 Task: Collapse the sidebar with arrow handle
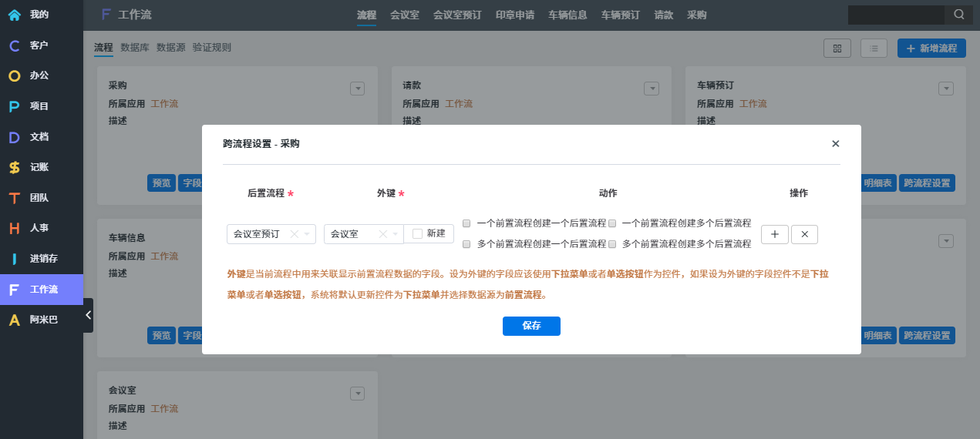[88, 315]
